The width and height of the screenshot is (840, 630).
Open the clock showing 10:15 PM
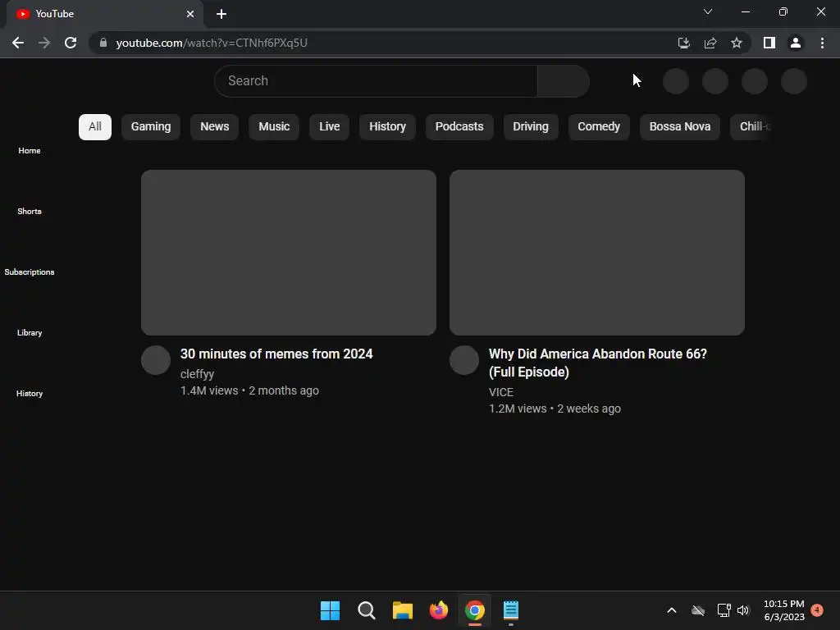click(783, 610)
